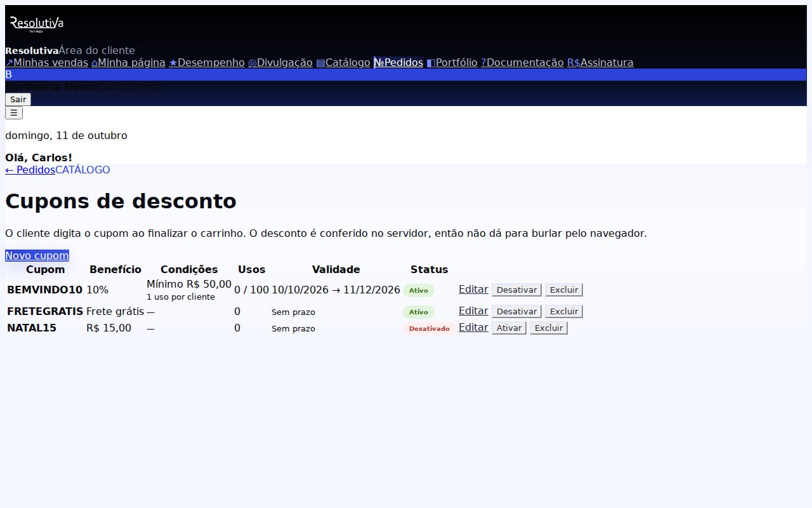This screenshot has height=508, width=812.
Task: Edit the FRETEGRATIS coupon
Action: [473, 311]
